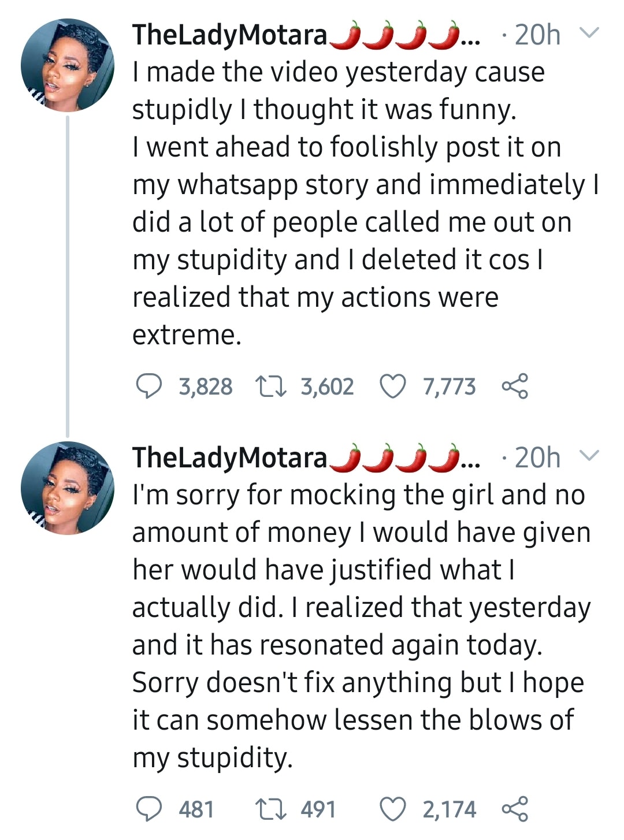
Task: Open the second tweet's 20h timestamp
Action: pos(537,458)
